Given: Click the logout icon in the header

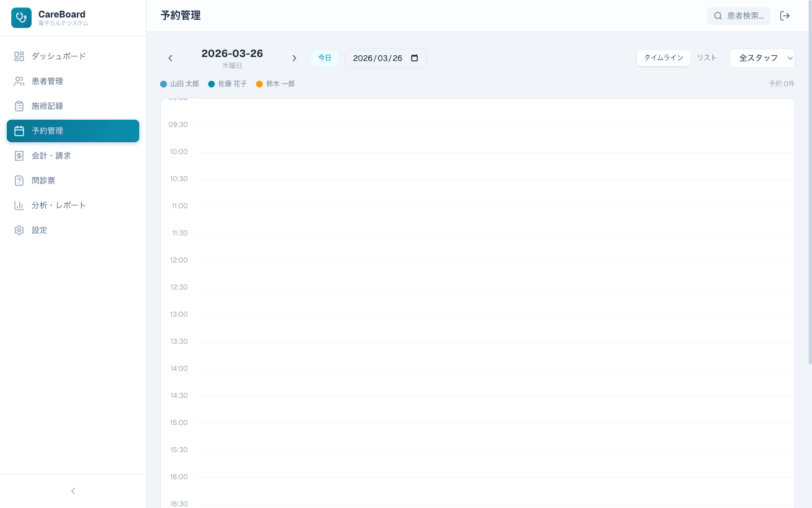Looking at the screenshot, I should [x=785, y=16].
